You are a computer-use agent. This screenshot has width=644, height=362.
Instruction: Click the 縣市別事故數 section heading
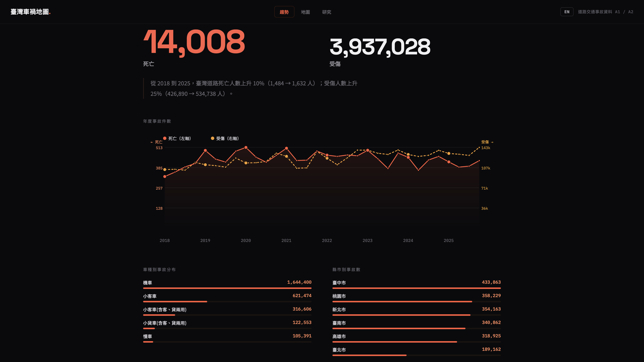(346, 270)
